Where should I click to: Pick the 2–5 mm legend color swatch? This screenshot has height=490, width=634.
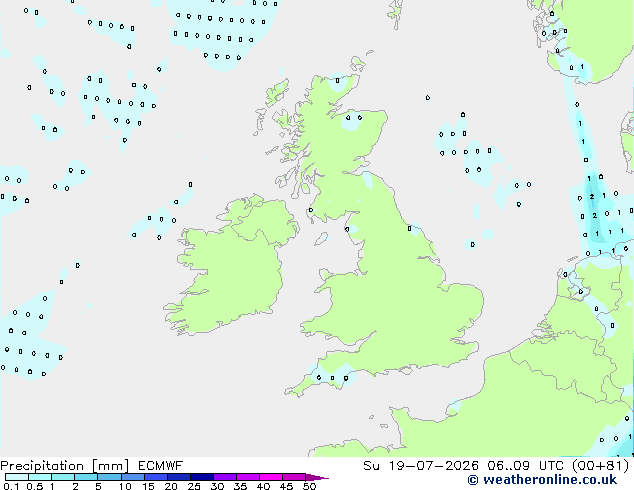pyautogui.click(x=86, y=477)
